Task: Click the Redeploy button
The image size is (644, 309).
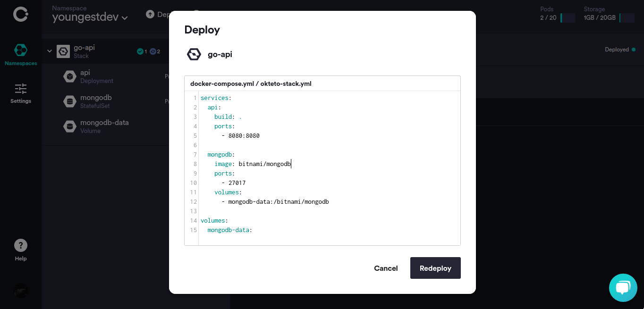Action: (x=435, y=268)
